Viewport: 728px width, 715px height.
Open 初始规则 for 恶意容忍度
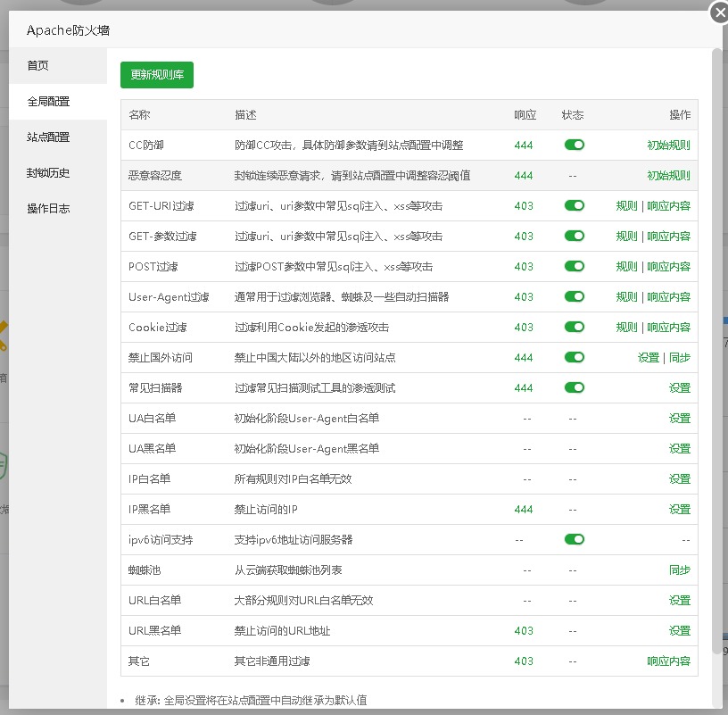coord(668,176)
